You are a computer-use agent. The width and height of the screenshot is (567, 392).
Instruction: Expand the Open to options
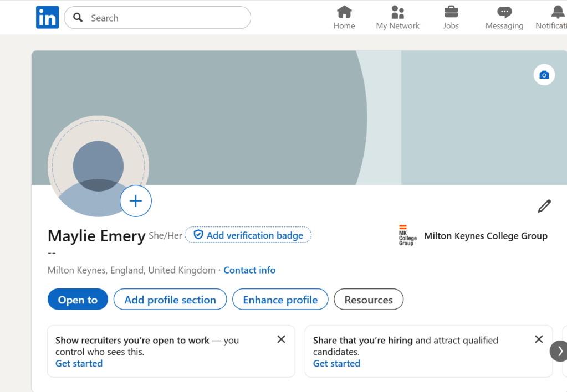[x=78, y=300]
